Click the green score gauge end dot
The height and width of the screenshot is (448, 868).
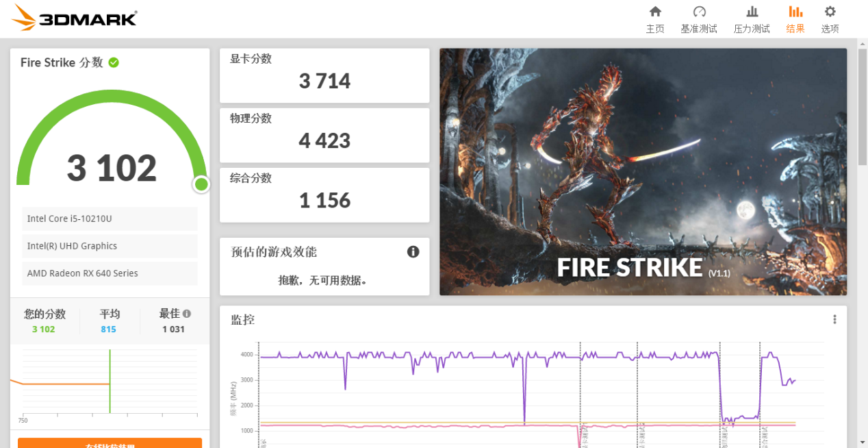click(201, 184)
